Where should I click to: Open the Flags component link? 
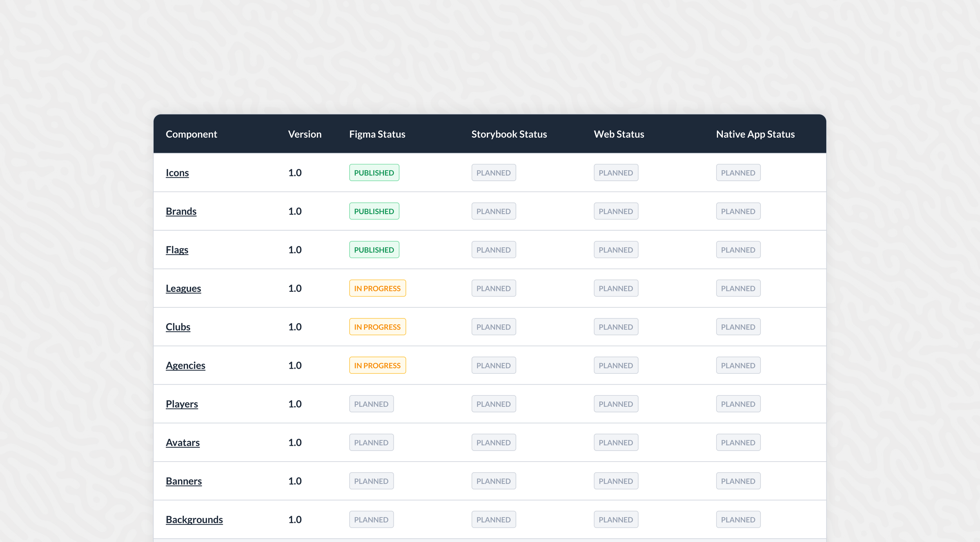tap(177, 249)
